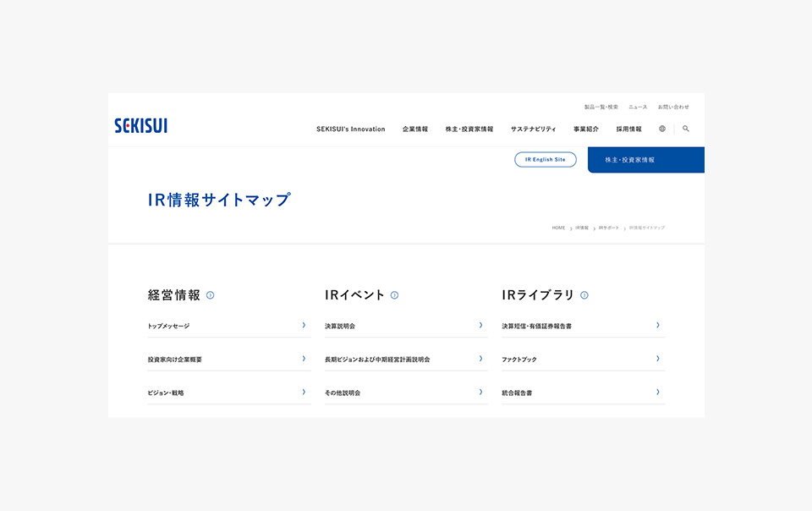Open the お問い合わせ link
This screenshot has width=812, height=511.
(x=674, y=107)
